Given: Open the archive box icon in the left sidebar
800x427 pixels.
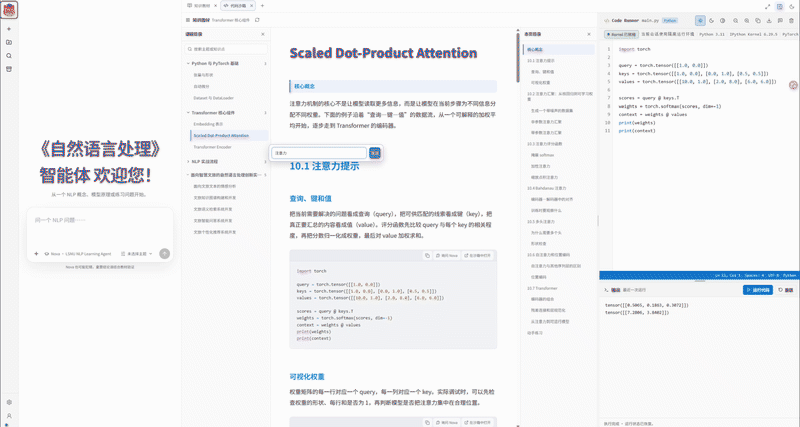Looking at the screenshot, I should pos(9,69).
